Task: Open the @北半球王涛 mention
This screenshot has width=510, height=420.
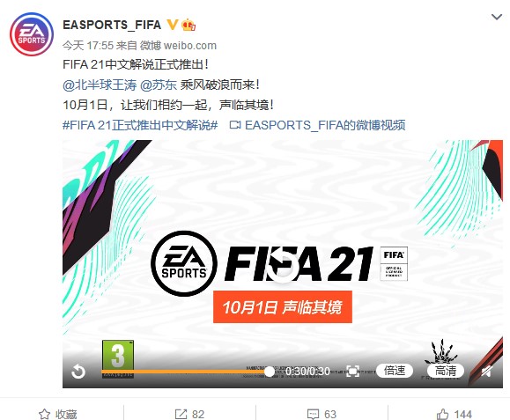Action: click(100, 85)
